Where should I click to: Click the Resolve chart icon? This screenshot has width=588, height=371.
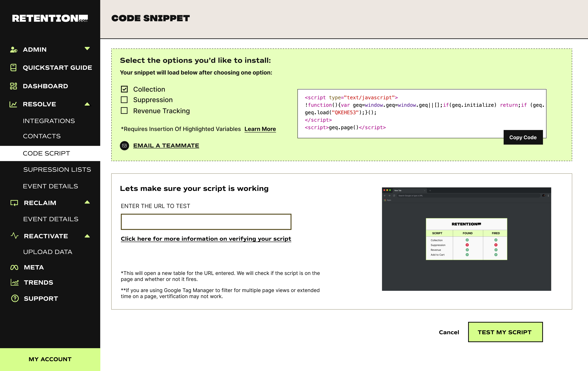coord(13,104)
